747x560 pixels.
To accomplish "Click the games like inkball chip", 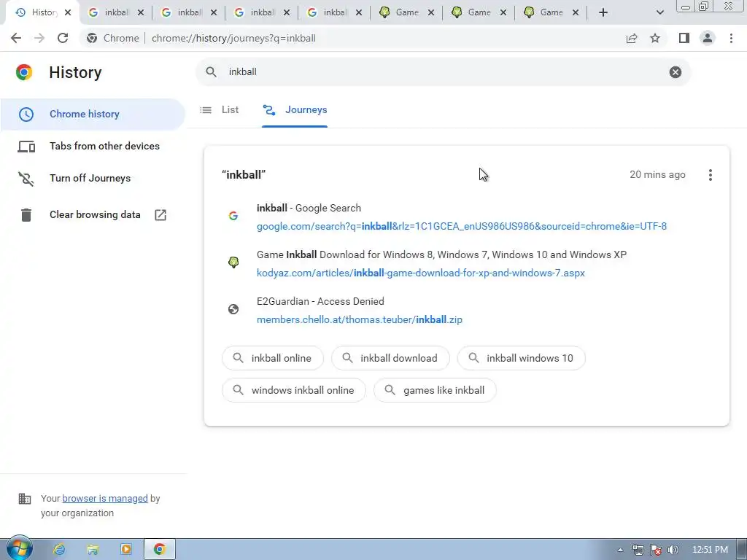I will coord(435,391).
